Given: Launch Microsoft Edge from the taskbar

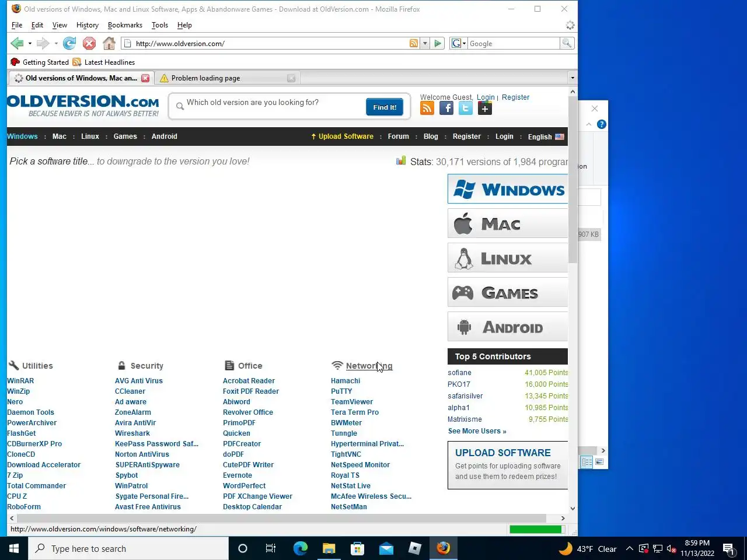Looking at the screenshot, I should [300, 548].
